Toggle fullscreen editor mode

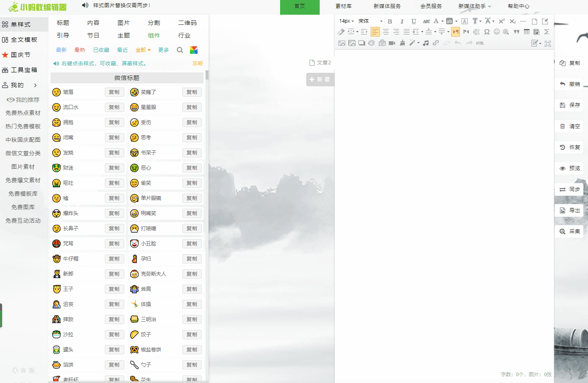click(x=548, y=43)
